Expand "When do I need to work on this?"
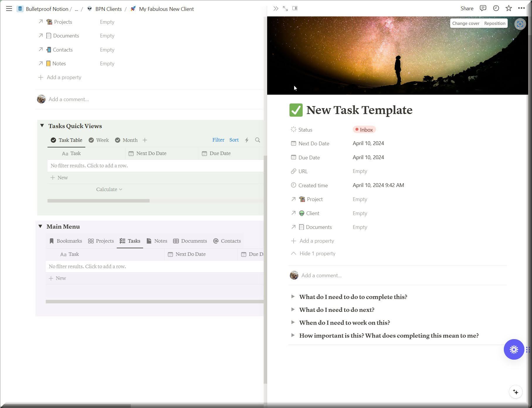The height and width of the screenshot is (408, 532). pos(293,322)
